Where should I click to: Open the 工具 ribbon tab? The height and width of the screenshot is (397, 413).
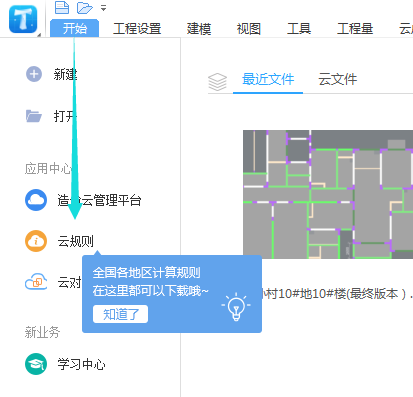coord(299,29)
